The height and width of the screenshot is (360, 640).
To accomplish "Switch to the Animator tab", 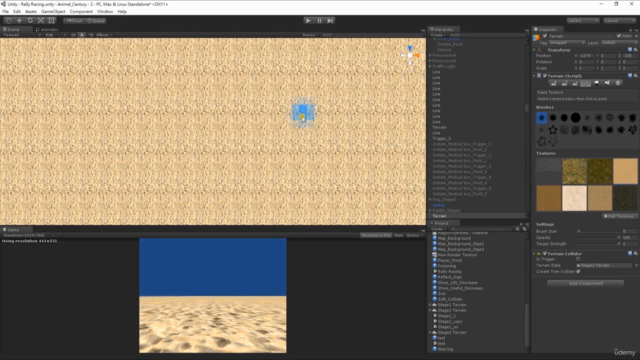I will pyautogui.click(x=47, y=29).
